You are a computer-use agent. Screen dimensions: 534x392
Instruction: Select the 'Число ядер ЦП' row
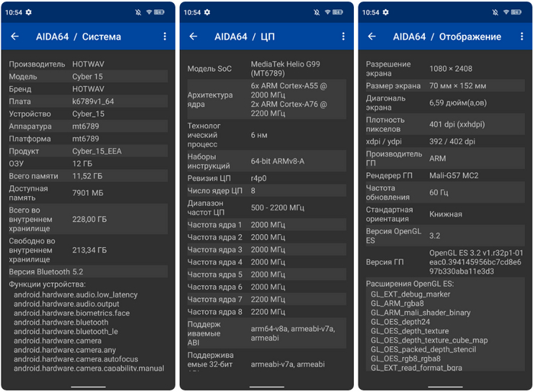[x=267, y=191]
